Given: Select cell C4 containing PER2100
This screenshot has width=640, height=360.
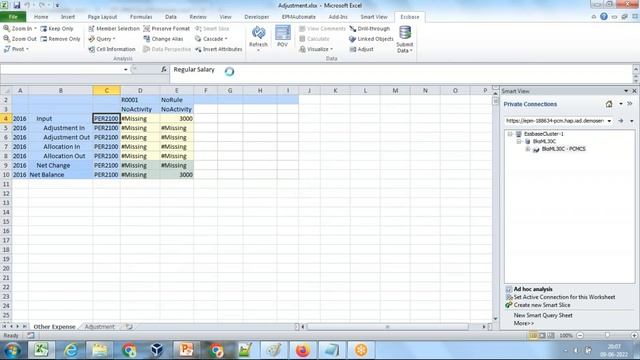Looking at the screenshot, I should tap(107, 118).
